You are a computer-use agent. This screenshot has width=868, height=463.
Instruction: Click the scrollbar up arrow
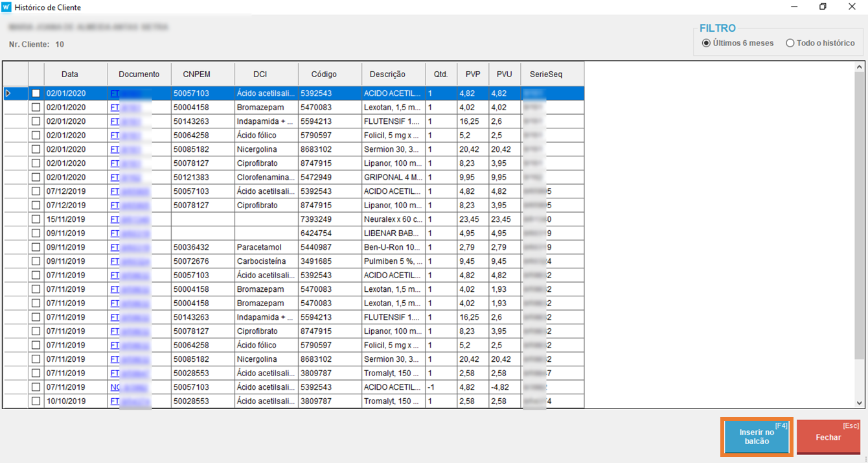point(860,67)
